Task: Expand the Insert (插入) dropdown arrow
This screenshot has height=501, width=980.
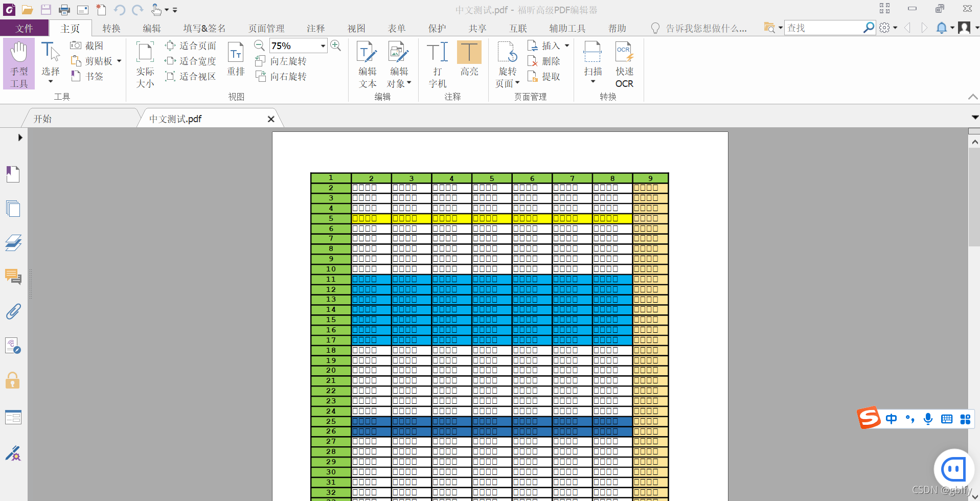Action: pos(567,45)
